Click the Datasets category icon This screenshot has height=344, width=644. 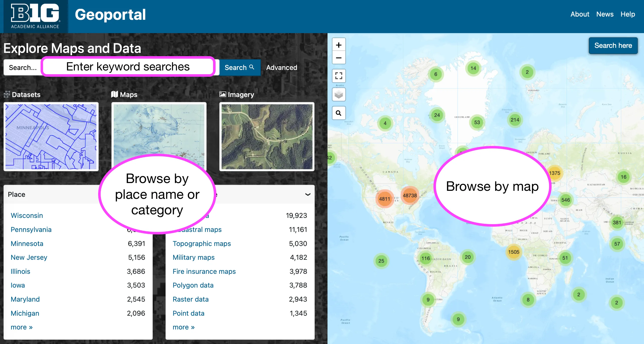coord(7,95)
